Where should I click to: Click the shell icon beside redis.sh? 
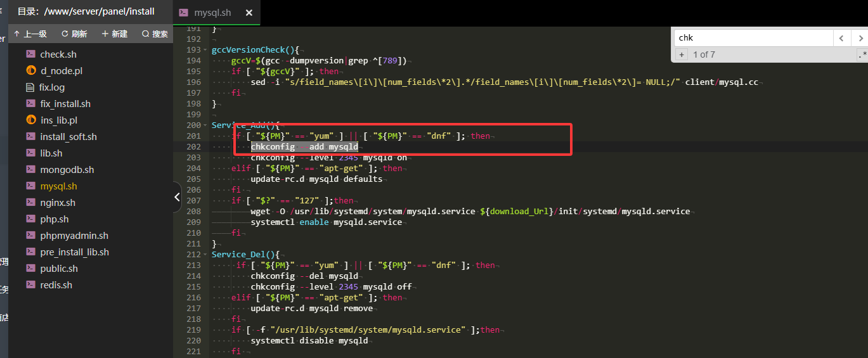tap(30, 285)
